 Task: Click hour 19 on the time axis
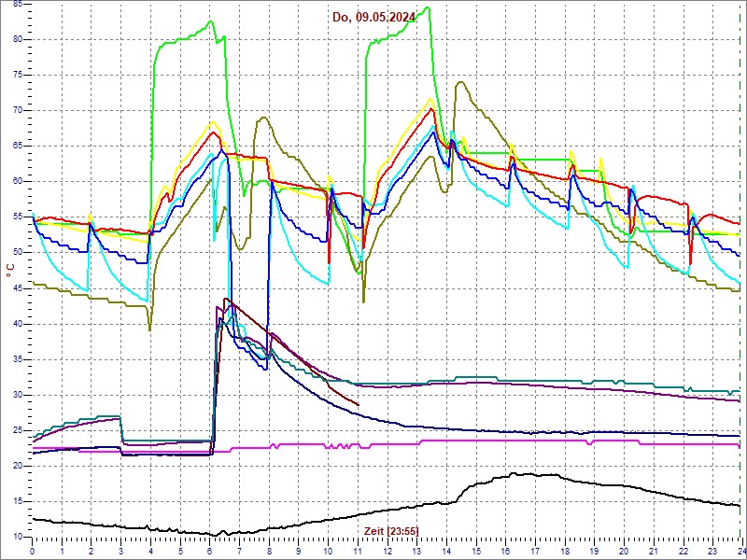(x=595, y=551)
